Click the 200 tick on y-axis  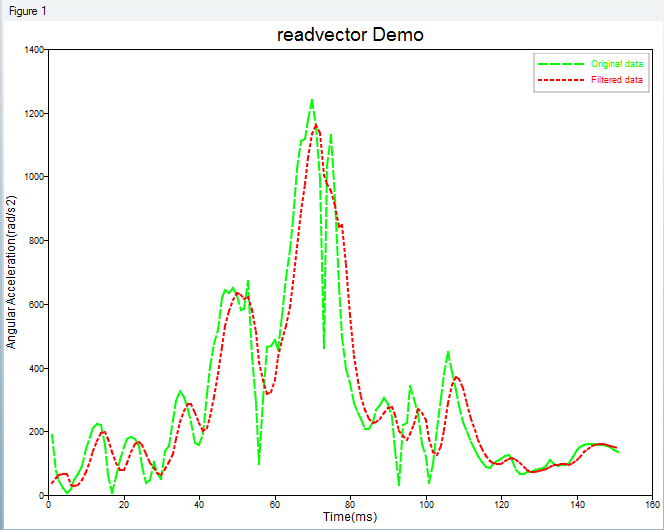(x=36, y=432)
